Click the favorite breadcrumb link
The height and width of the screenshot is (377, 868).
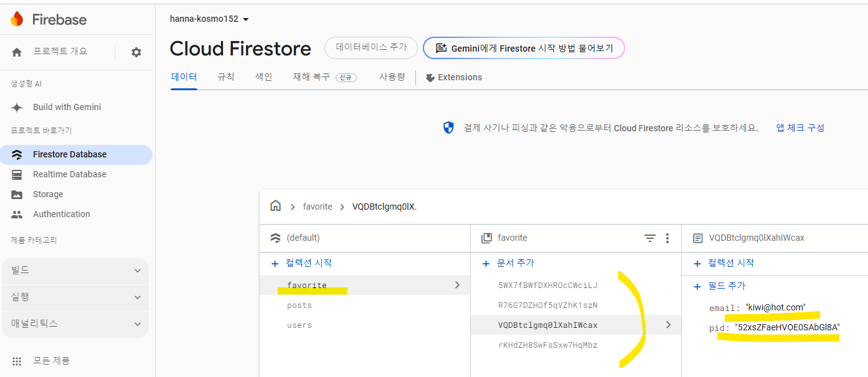coord(318,207)
